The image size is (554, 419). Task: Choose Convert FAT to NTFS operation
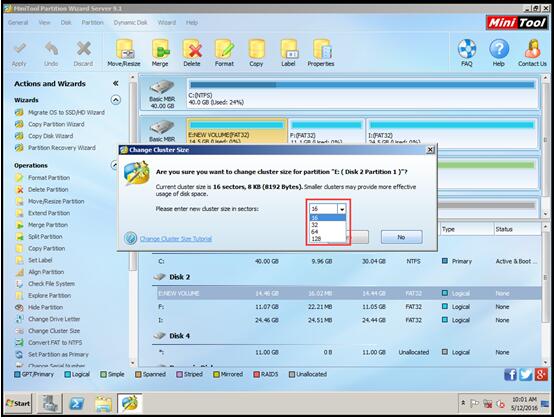pyautogui.click(x=55, y=342)
